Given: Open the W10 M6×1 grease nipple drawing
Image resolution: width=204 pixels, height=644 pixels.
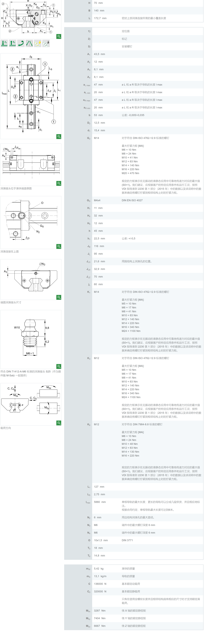Looking at the screenshot, I should [x=31, y=339].
